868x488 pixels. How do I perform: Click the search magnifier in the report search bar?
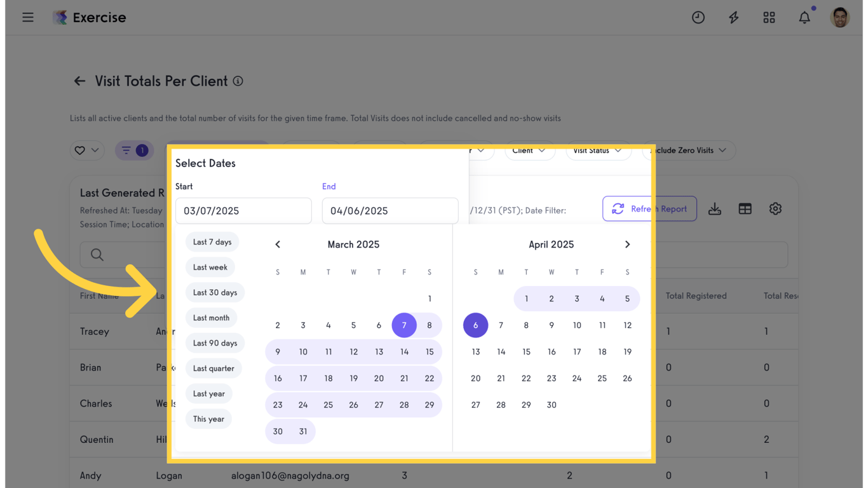[97, 254]
